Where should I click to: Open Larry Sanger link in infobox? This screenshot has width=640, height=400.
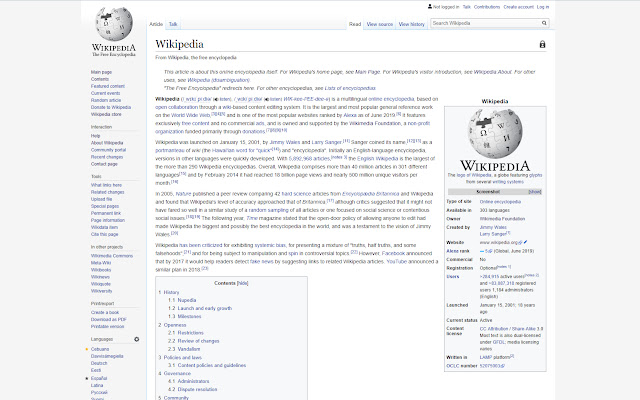(493, 234)
